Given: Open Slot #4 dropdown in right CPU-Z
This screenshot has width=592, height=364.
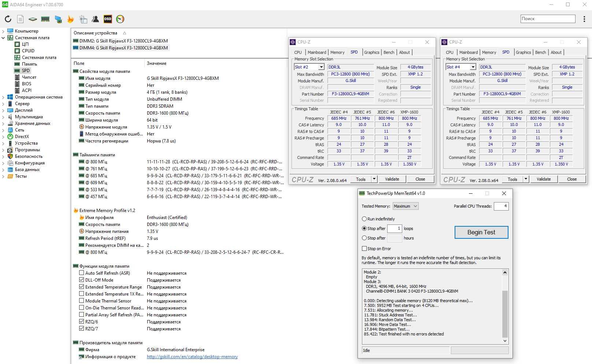Looking at the screenshot, I should click(473, 67).
